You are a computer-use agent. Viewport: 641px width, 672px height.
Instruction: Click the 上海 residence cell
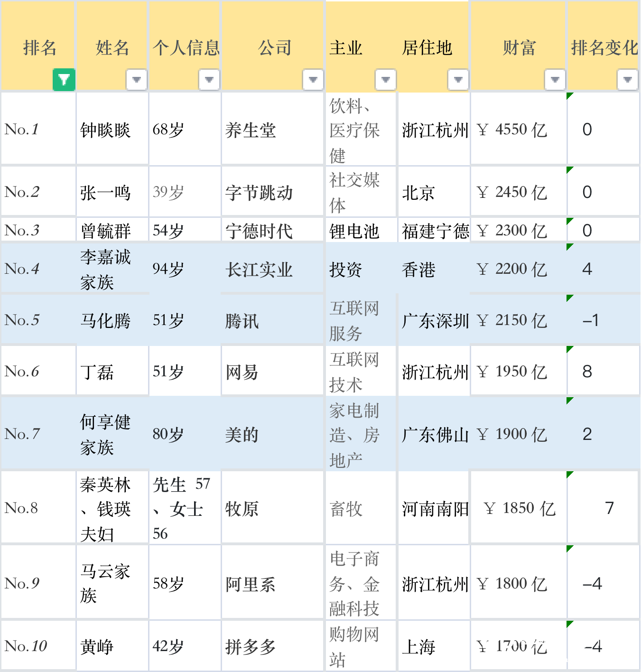coord(434,646)
